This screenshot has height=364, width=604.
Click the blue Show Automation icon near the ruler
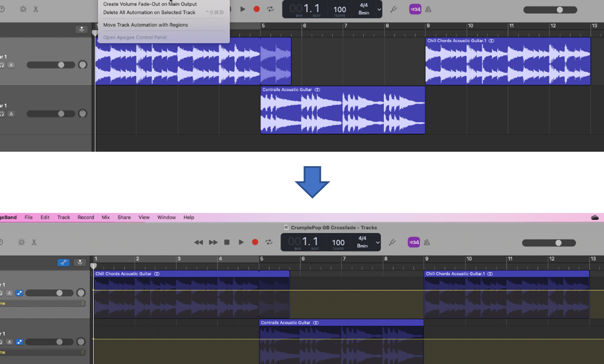click(63, 263)
